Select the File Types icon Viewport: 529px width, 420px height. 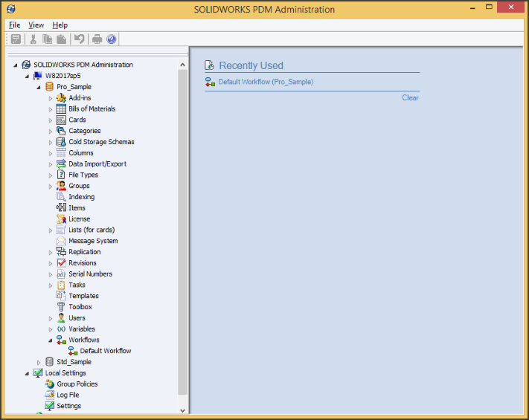click(x=61, y=175)
